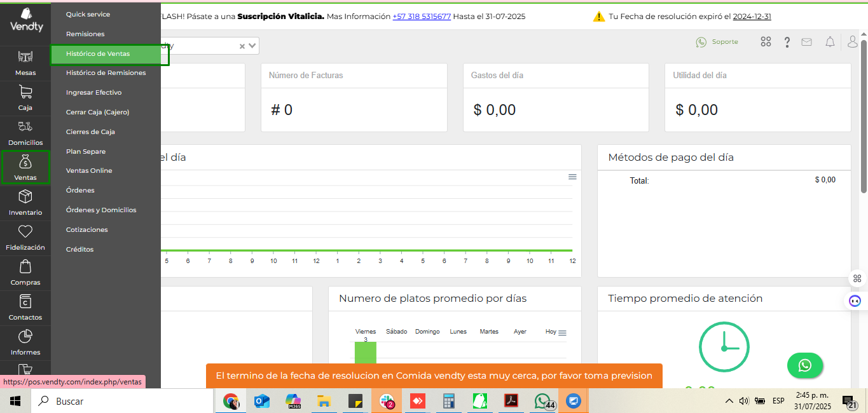Open Plan Separe
This screenshot has height=413, width=868.
[x=86, y=152]
